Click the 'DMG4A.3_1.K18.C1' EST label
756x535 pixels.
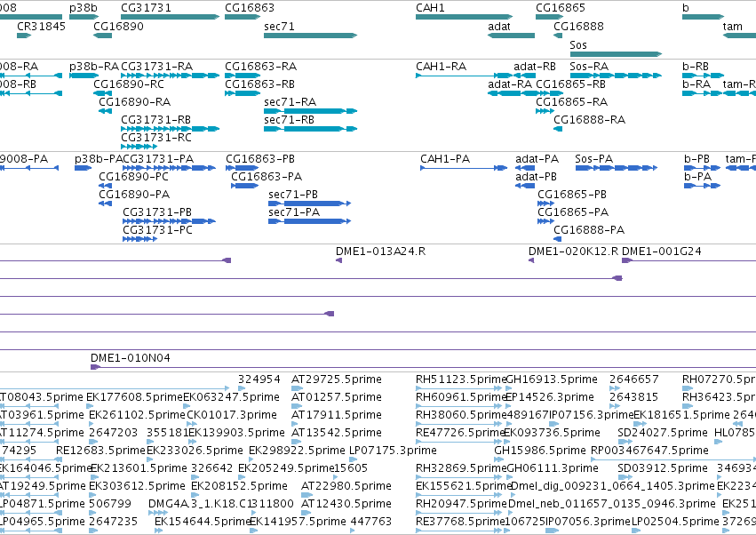pos(202,504)
